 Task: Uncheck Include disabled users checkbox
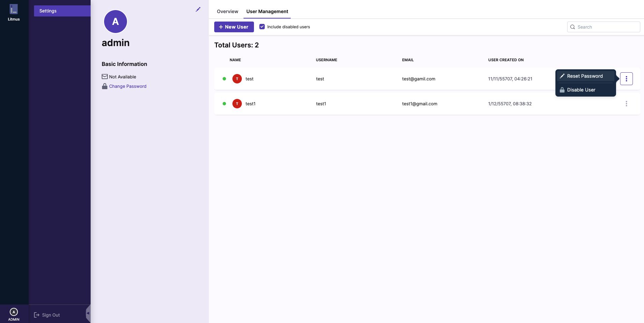pyautogui.click(x=262, y=27)
